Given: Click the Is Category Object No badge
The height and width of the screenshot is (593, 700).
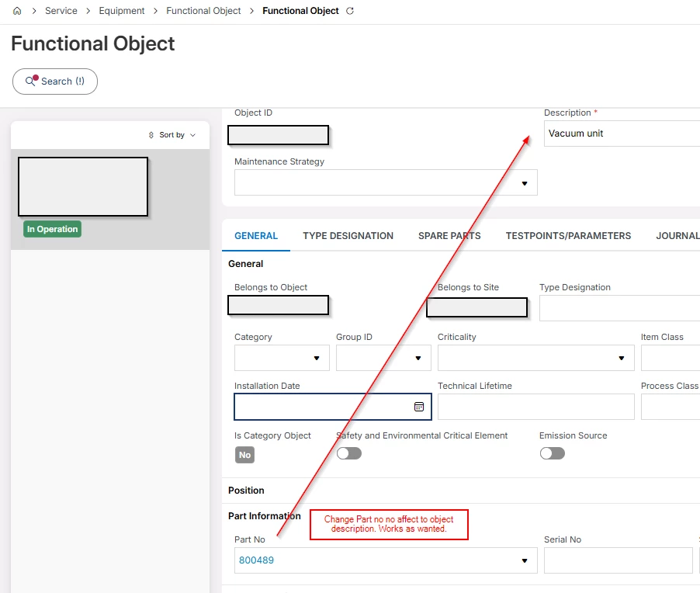Looking at the screenshot, I should (244, 455).
